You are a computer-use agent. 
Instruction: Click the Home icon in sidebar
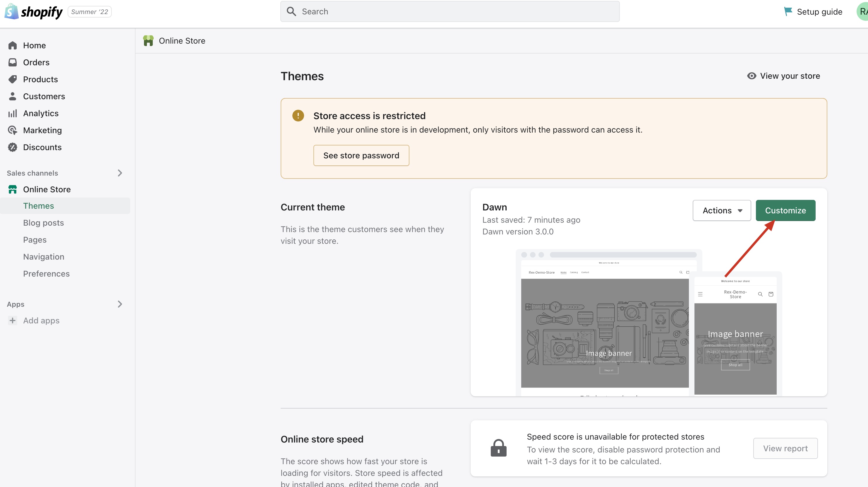pyautogui.click(x=13, y=45)
